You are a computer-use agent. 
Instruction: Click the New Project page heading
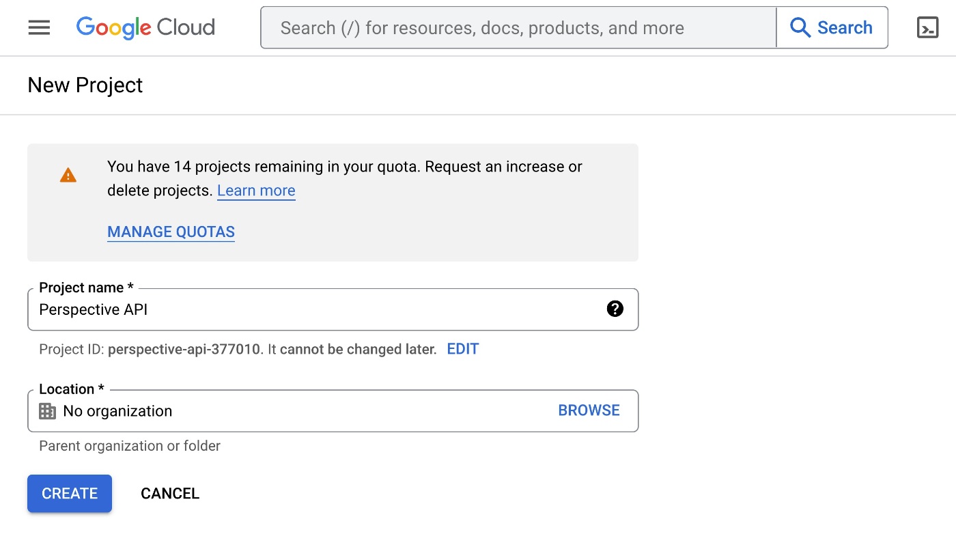pos(85,85)
